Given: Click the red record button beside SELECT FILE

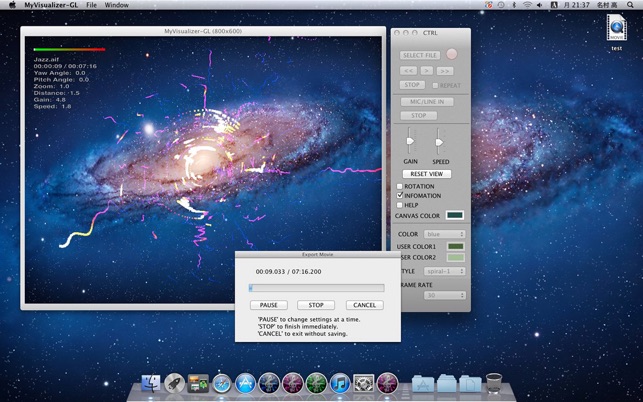Looking at the screenshot, I should point(451,54).
